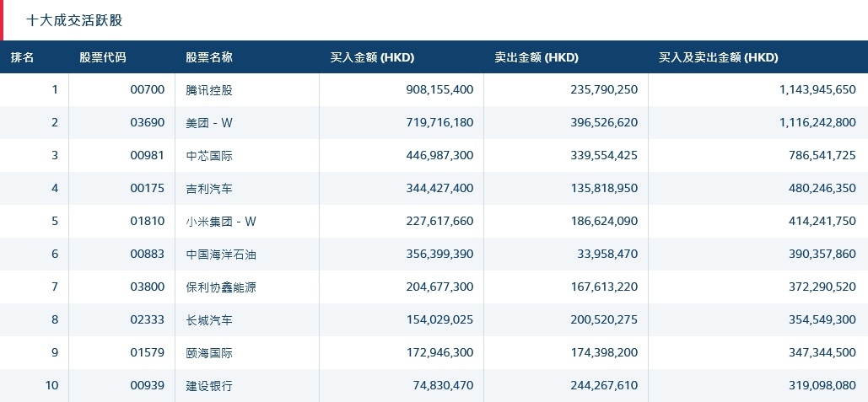Click the 十大成交活跃股 heading
Viewport: 868px width, 402px height.
click(x=74, y=20)
